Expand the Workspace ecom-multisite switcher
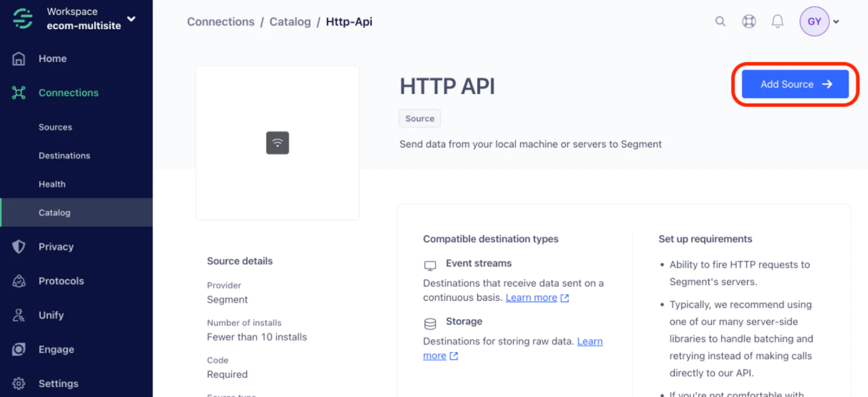The image size is (868, 397). [131, 19]
